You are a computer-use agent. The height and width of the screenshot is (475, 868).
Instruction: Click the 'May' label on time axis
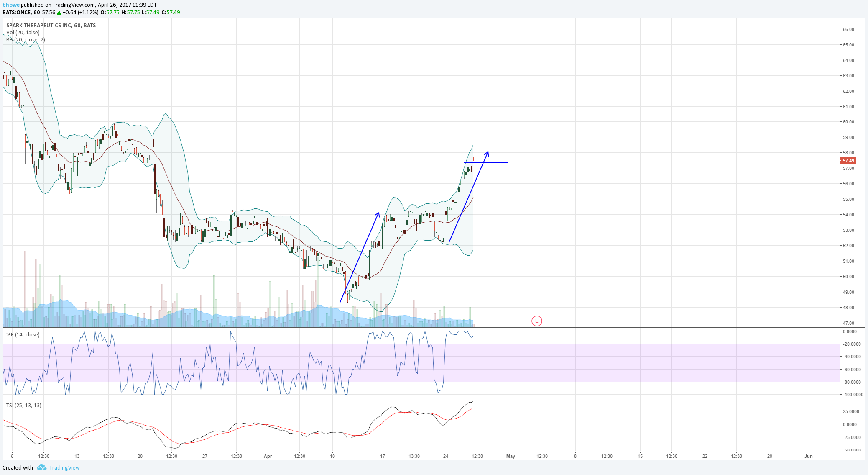click(511, 456)
